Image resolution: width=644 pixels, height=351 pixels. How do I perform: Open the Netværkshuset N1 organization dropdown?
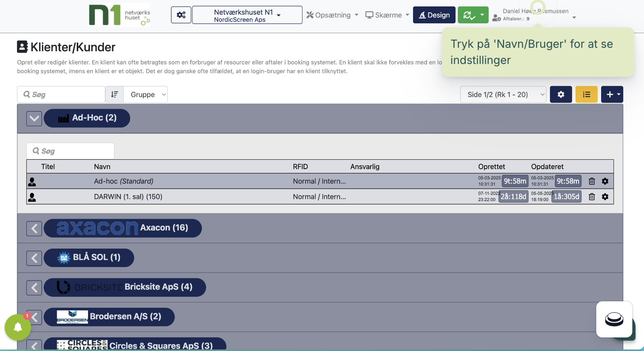coord(247,15)
